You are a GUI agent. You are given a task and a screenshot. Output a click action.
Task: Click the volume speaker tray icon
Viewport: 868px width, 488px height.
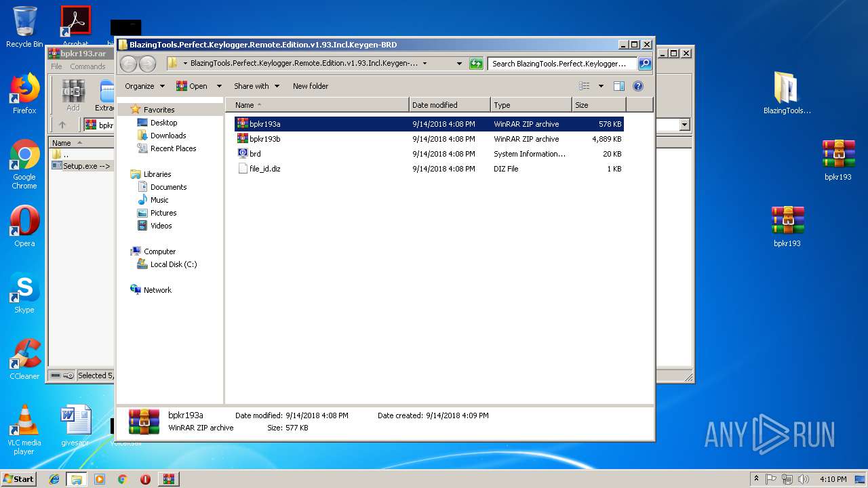point(803,479)
